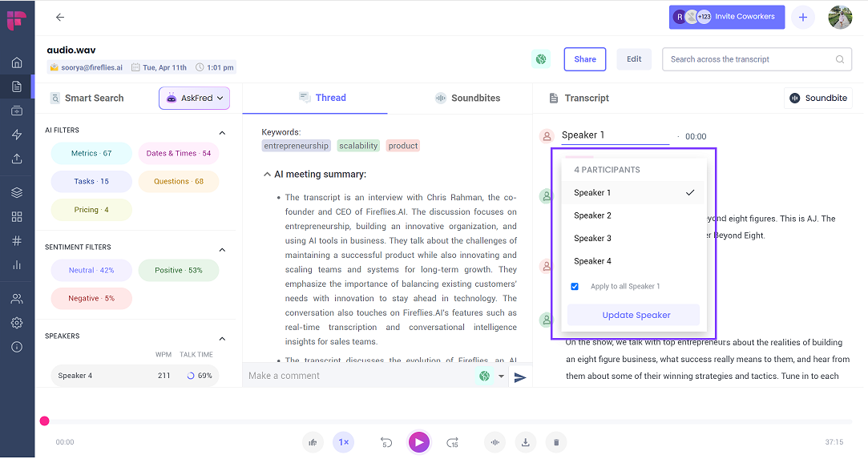The image size is (868, 459).
Task: Click the green globe privacy icon
Action: point(541,59)
